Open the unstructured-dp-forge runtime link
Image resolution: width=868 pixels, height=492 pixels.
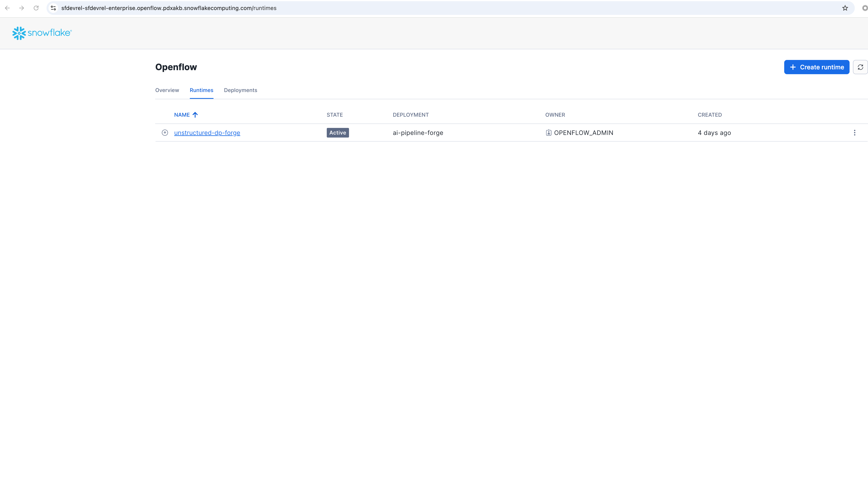(207, 133)
